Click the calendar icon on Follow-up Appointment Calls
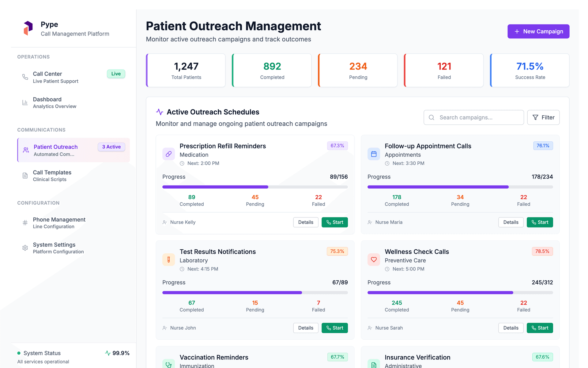 (374, 154)
